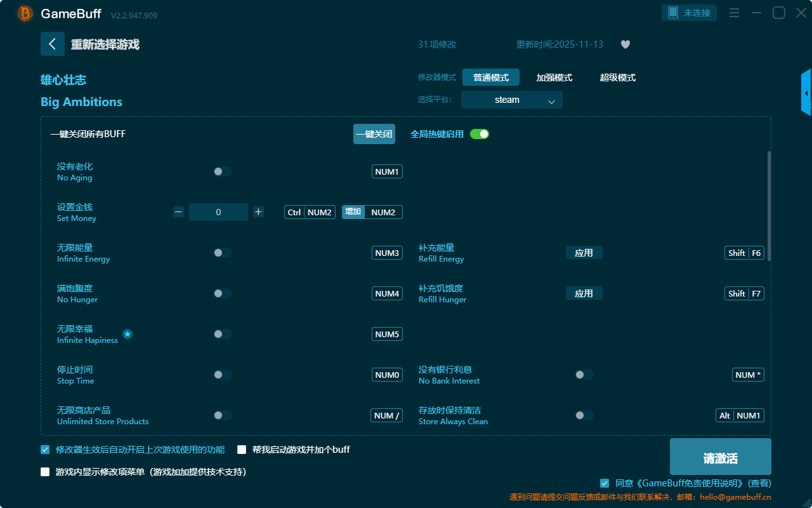Click the back arrow to reselect game

tap(53, 44)
